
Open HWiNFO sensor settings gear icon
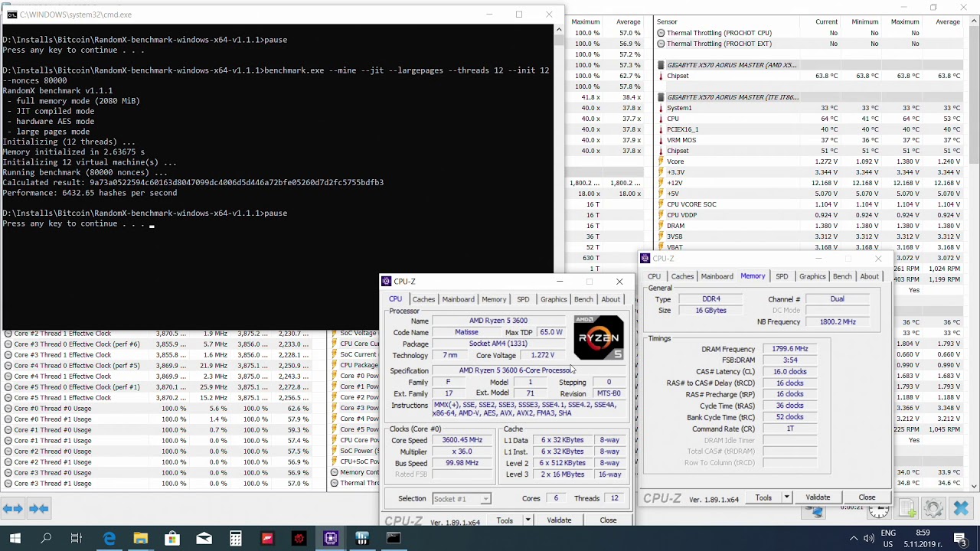tap(933, 508)
